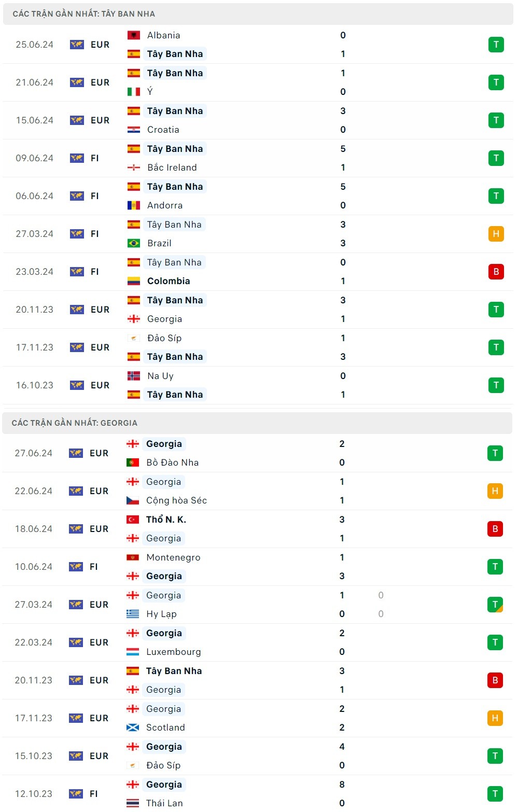Viewport: 518px width, 812px height.
Task: Open the Thổ N. K. team link
Action: click(166, 520)
